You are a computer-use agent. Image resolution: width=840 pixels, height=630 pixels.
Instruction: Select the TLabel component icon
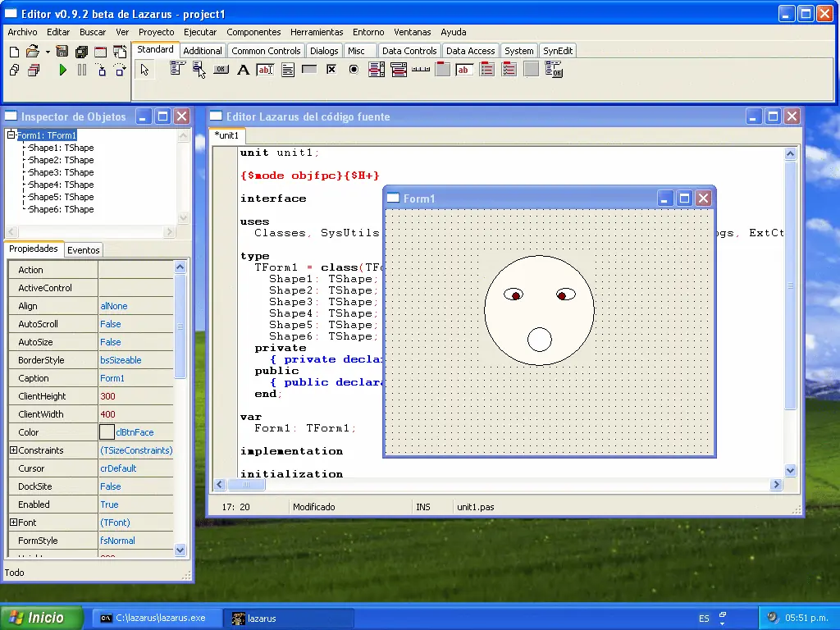point(243,70)
